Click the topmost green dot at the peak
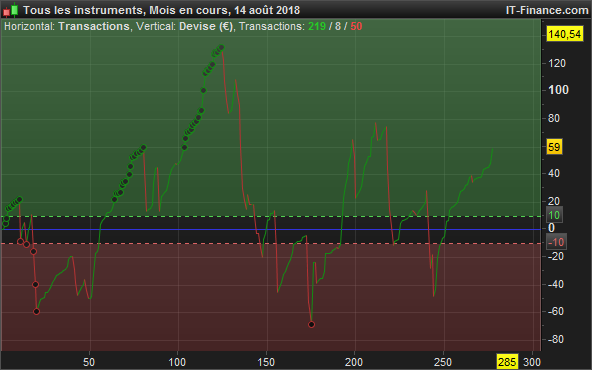 [x=222, y=48]
